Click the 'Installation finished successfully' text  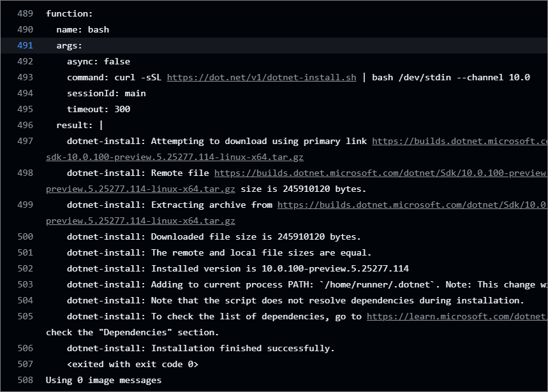242,349
